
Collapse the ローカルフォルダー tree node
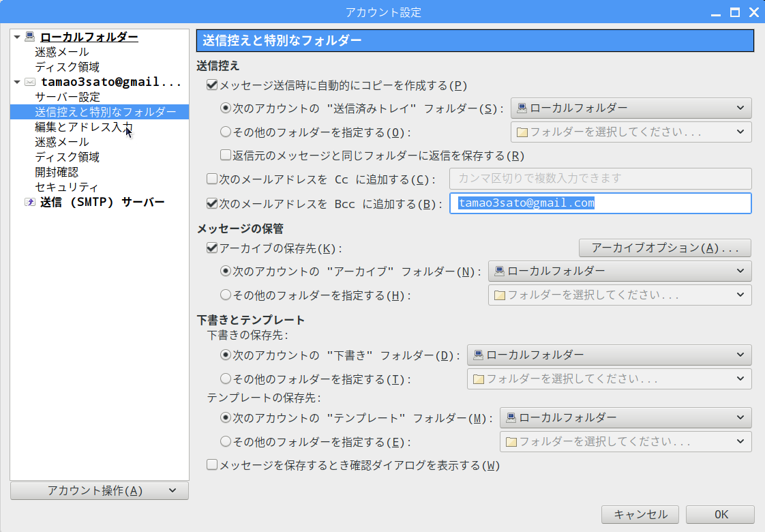click(17, 37)
